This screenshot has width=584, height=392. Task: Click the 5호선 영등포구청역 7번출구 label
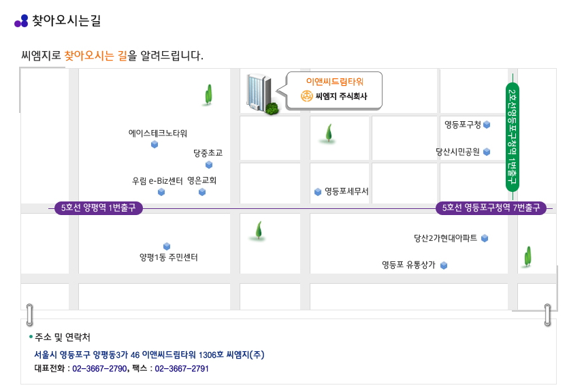tap(491, 208)
